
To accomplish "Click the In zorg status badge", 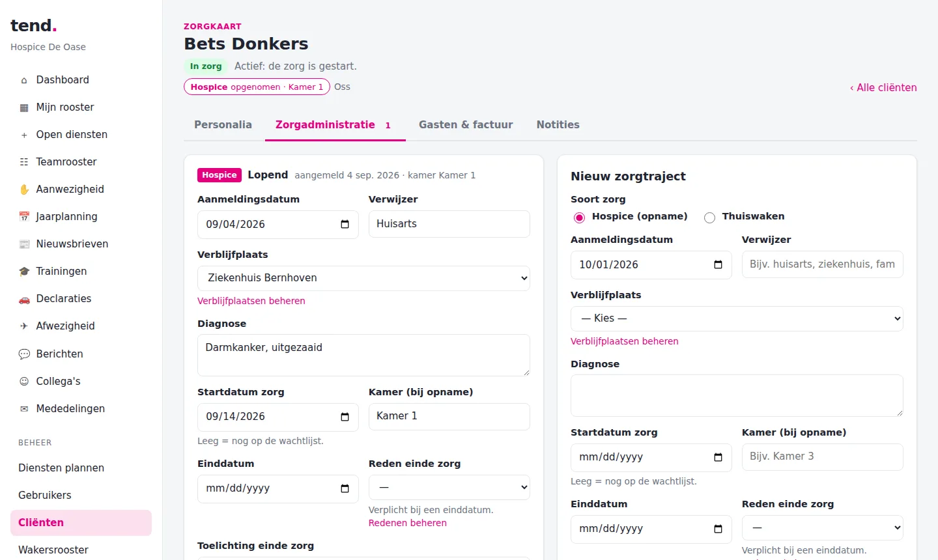I will coord(206,66).
